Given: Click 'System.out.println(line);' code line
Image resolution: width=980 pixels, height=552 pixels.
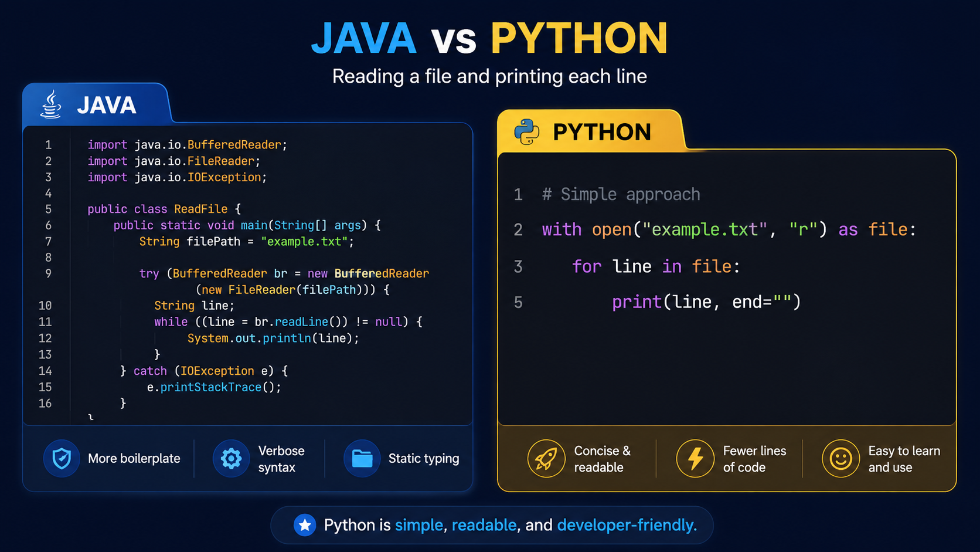Looking at the screenshot, I should coord(273,338).
